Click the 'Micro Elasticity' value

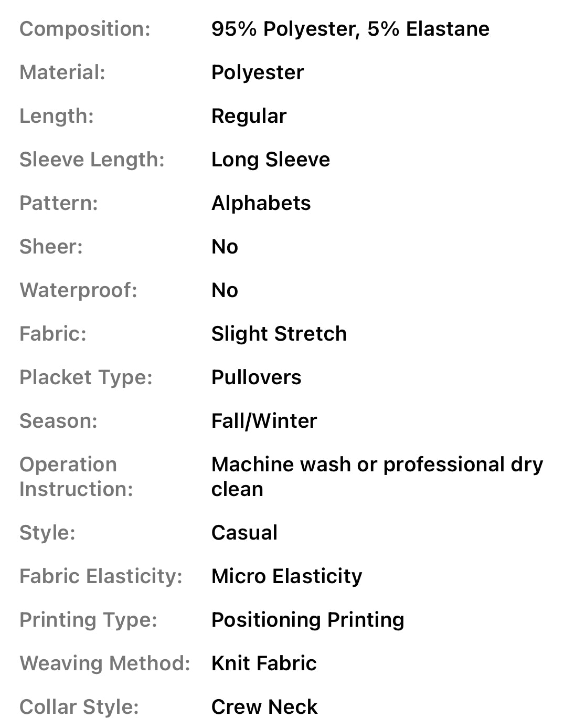[x=286, y=576]
